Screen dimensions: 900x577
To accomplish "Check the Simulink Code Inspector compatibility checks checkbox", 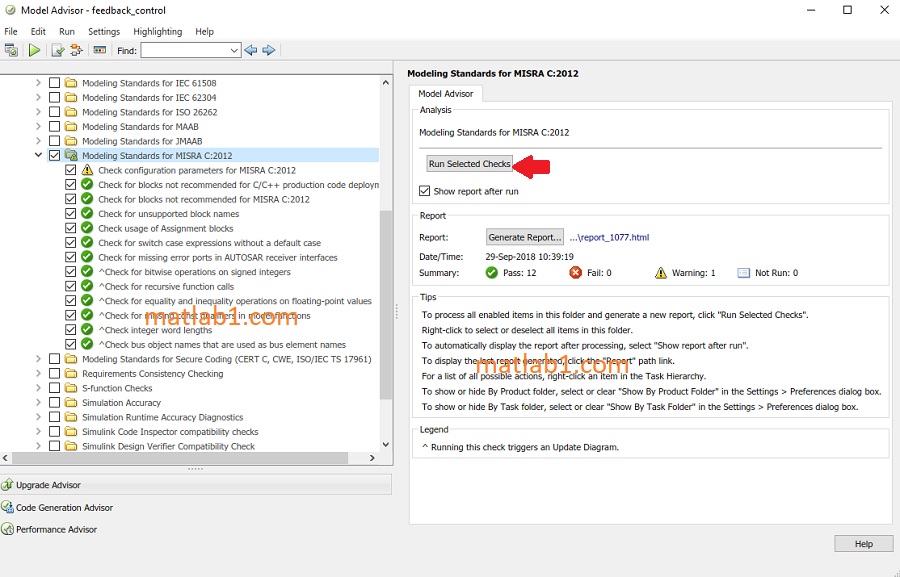I will pyautogui.click(x=55, y=432).
